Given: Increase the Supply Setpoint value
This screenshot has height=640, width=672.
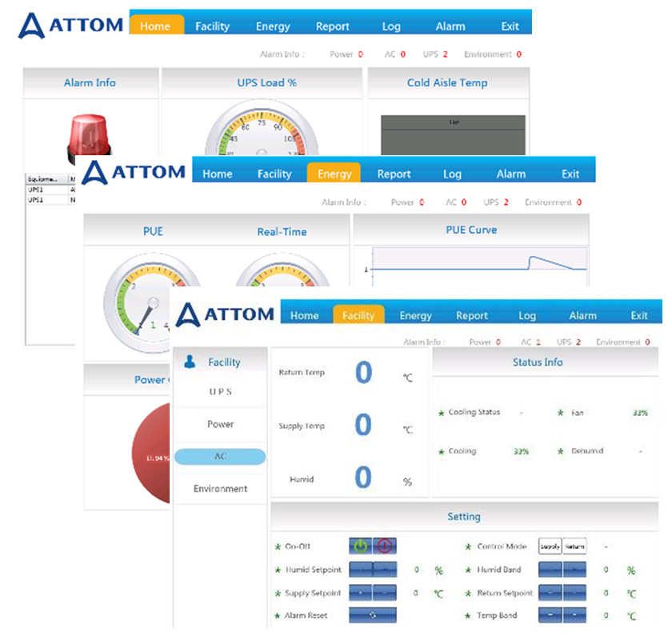Looking at the screenshot, I should [x=385, y=594].
